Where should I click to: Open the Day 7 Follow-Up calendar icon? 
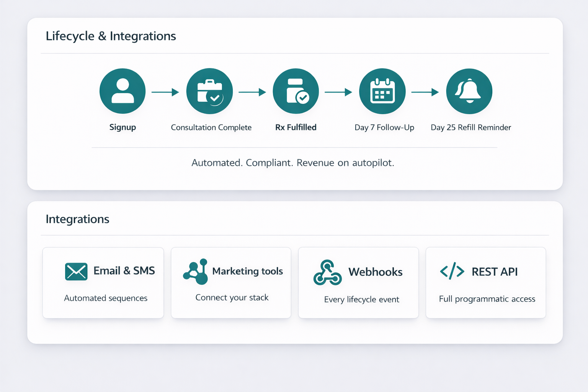[x=382, y=91]
